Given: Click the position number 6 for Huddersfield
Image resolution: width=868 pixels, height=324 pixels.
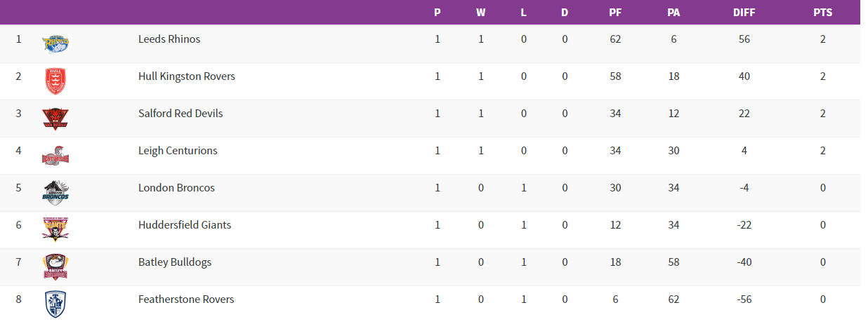Looking at the screenshot, I should pyautogui.click(x=19, y=225).
